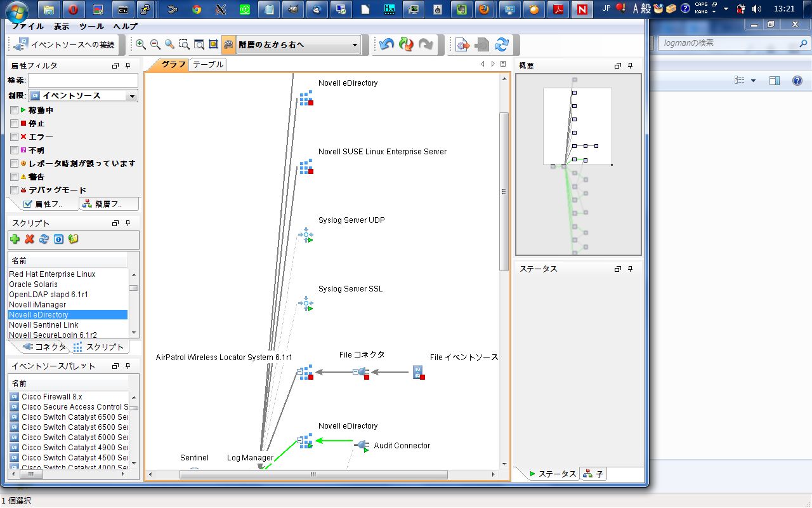Select the File コネクタ plug icon
812x508 pixels.
pos(363,373)
